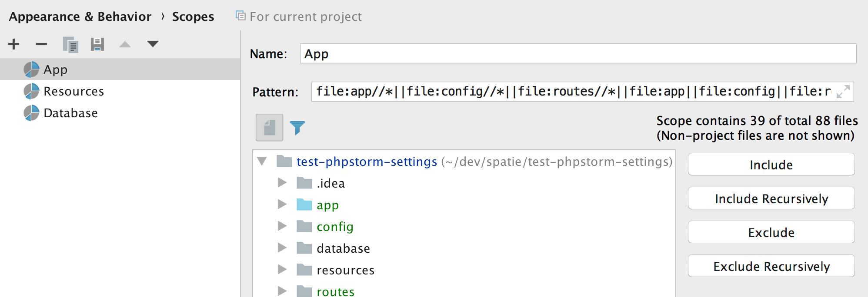Click the plus icon to add scope

[x=14, y=44]
